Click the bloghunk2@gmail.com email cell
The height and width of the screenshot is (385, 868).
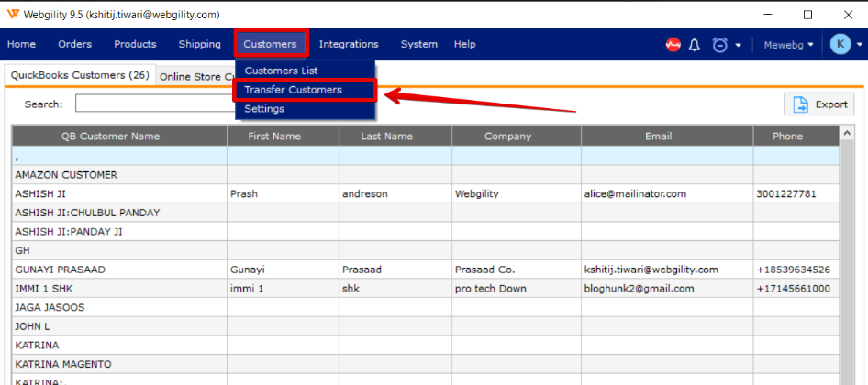pos(667,288)
